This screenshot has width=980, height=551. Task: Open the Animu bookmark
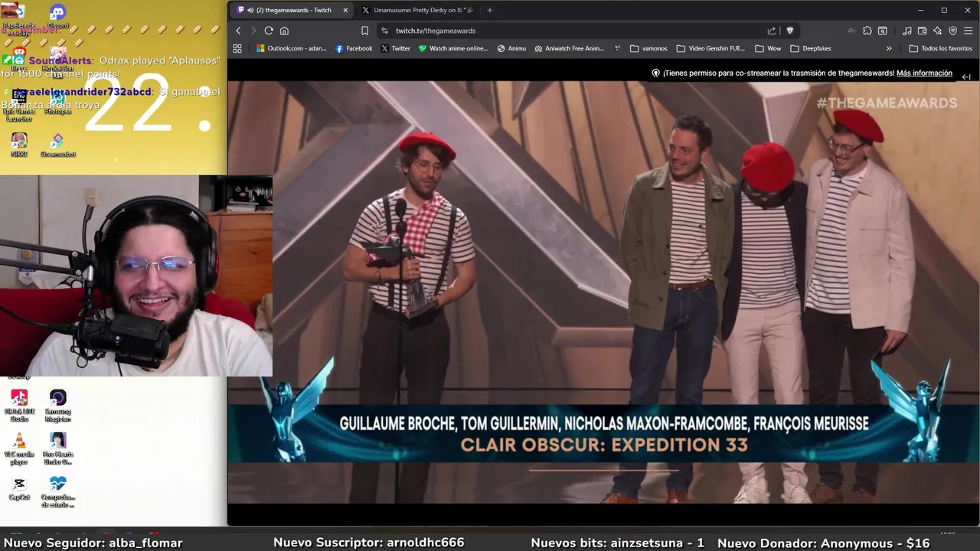(511, 48)
